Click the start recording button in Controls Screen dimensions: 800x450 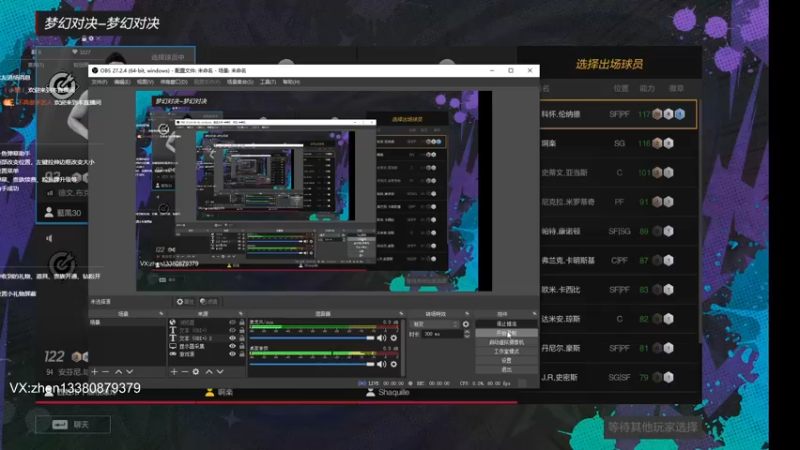[506, 333]
